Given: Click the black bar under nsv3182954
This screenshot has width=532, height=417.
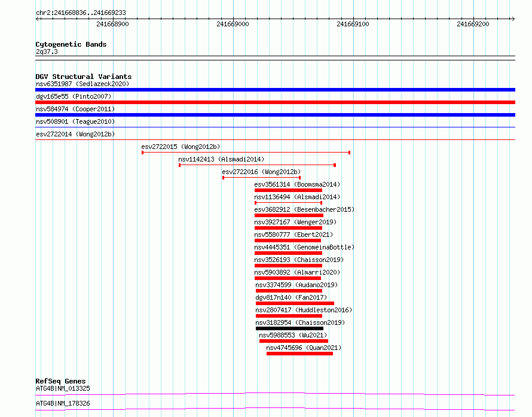Looking at the screenshot, I should [289, 328].
